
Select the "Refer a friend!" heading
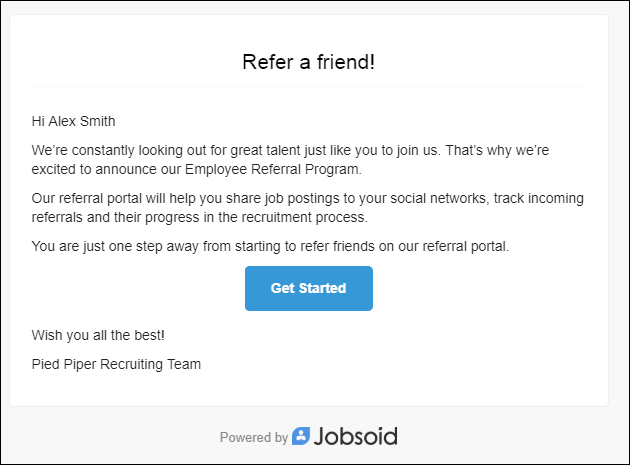click(308, 62)
